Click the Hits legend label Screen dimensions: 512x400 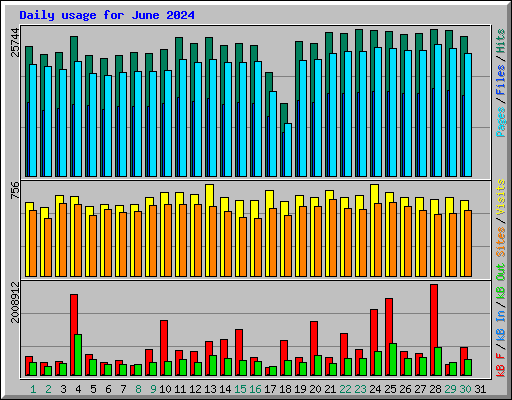pos(500,41)
